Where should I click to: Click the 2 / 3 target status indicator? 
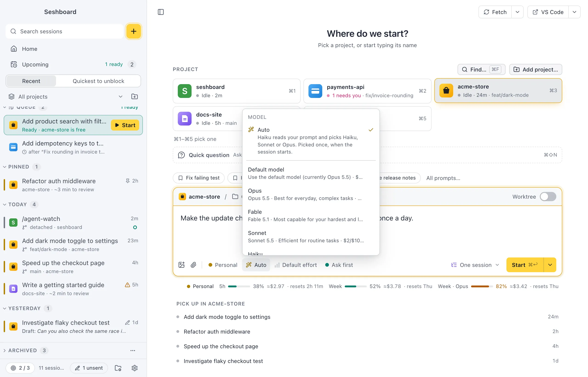click(x=20, y=368)
